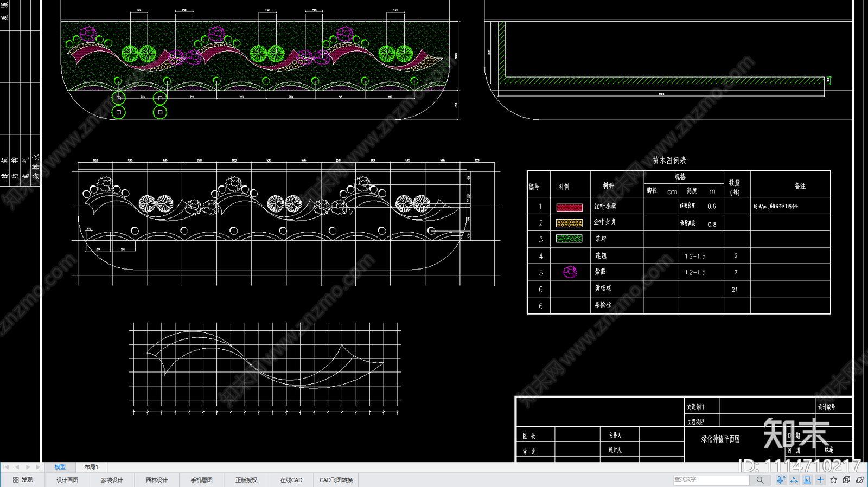
Task: Jump to first layout tab arrow
Action: pyautogui.click(x=6, y=467)
